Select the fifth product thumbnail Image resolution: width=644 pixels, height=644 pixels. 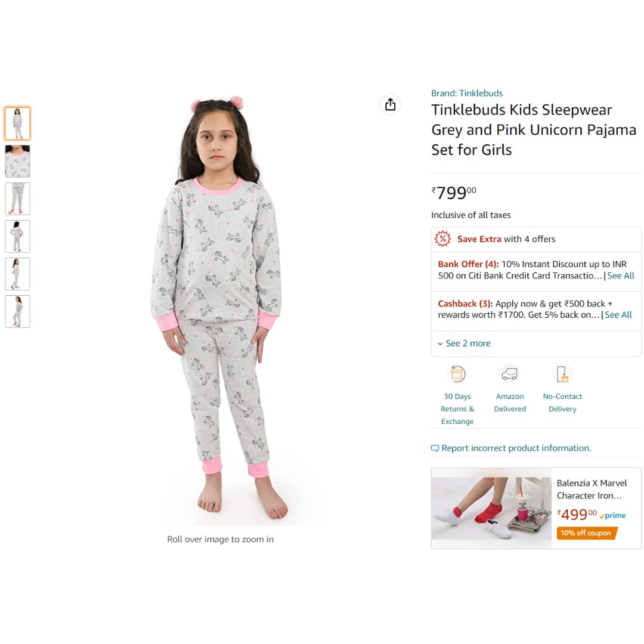pyautogui.click(x=17, y=274)
